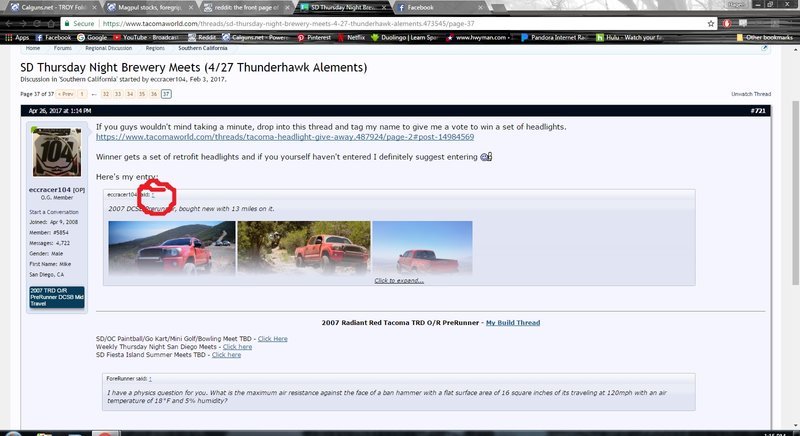Screen dimensions: 800x436
Task: Click the Apr 26, 2017 post timestamp
Action: [60, 111]
